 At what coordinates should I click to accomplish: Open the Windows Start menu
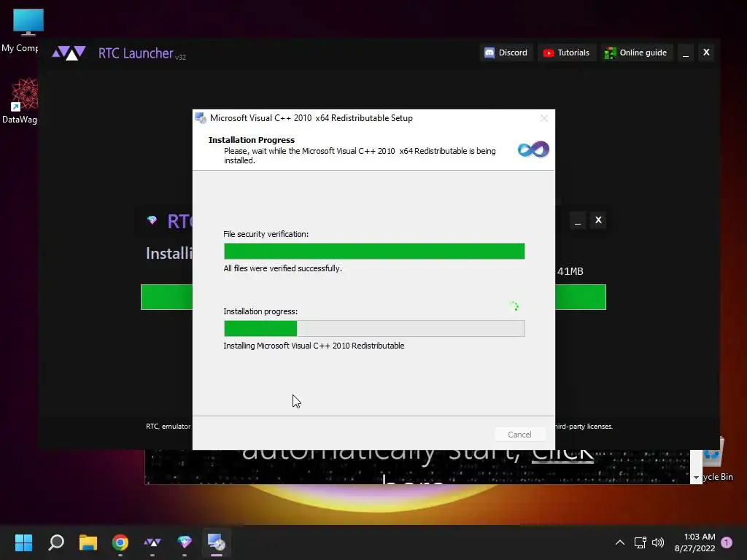[x=23, y=542]
